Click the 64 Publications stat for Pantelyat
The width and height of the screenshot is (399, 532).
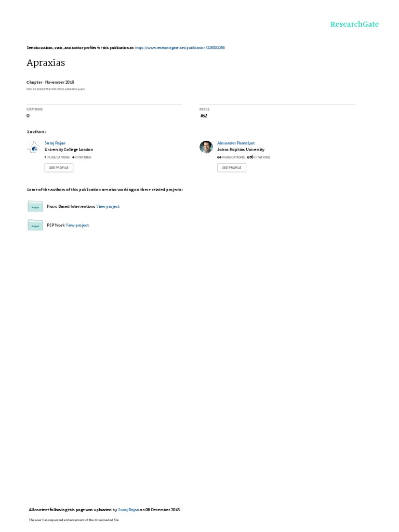pos(231,157)
